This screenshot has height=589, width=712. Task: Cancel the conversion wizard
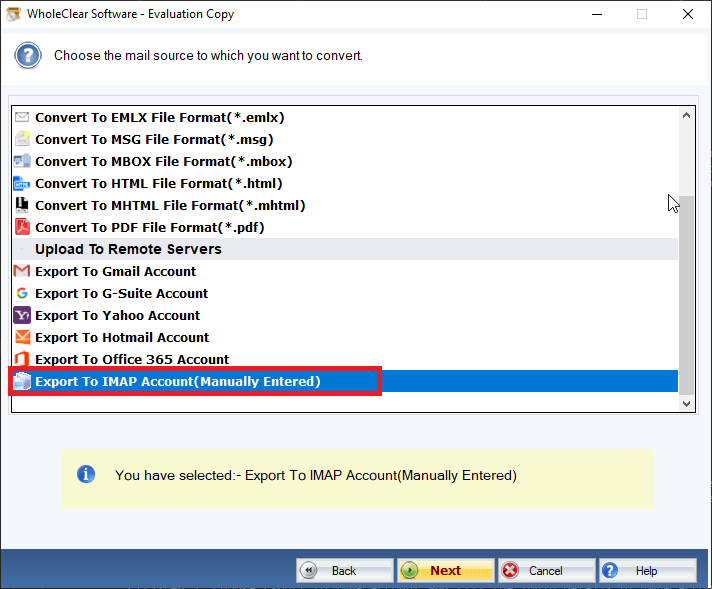coord(545,571)
